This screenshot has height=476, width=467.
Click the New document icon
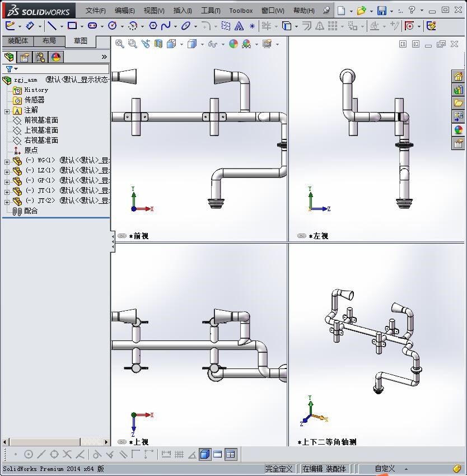coord(342,11)
